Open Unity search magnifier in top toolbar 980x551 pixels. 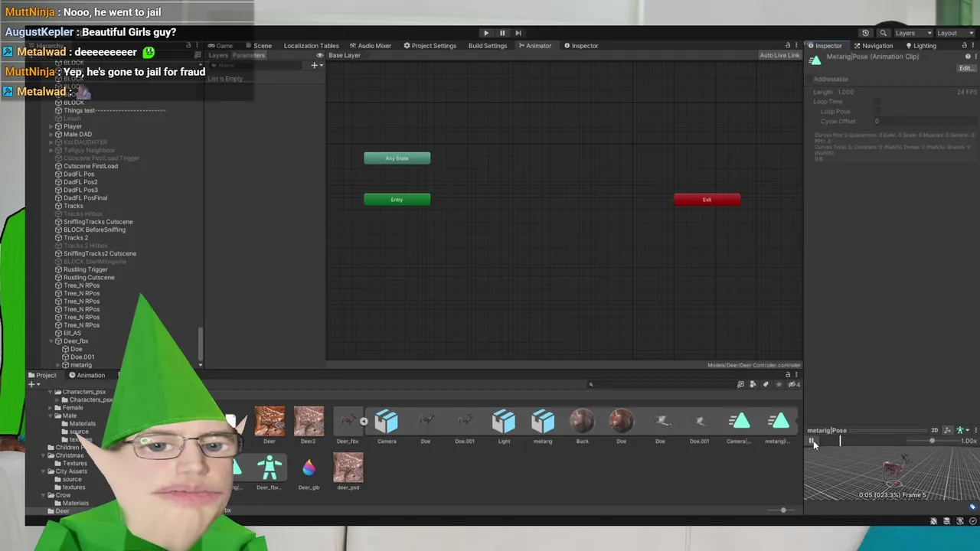tap(883, 33)
